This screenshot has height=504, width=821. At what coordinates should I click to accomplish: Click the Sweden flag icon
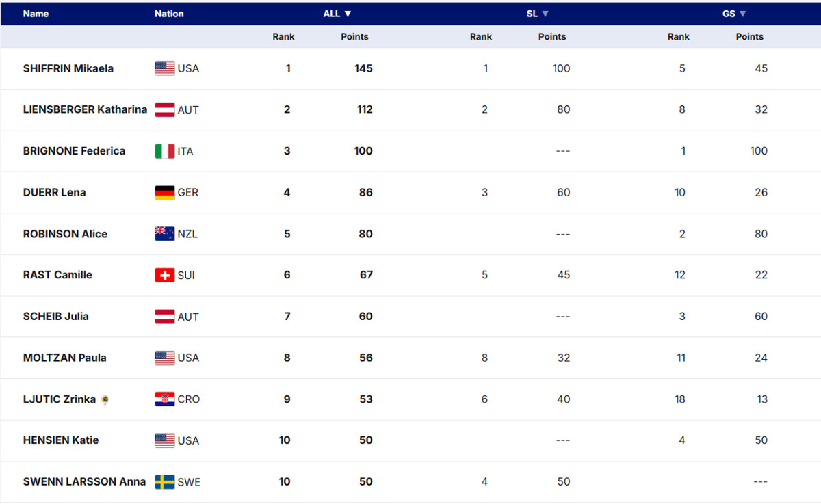click(165, 482)
